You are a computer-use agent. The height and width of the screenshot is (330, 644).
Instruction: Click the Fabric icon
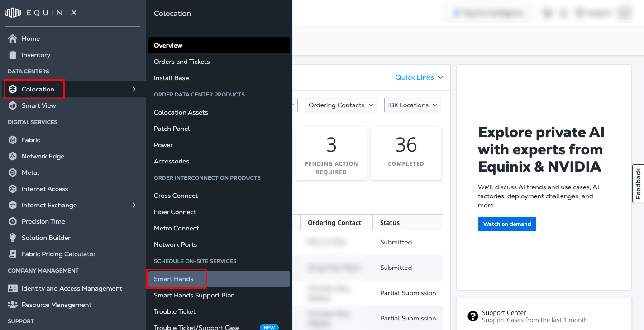click(x=13, y=140)
